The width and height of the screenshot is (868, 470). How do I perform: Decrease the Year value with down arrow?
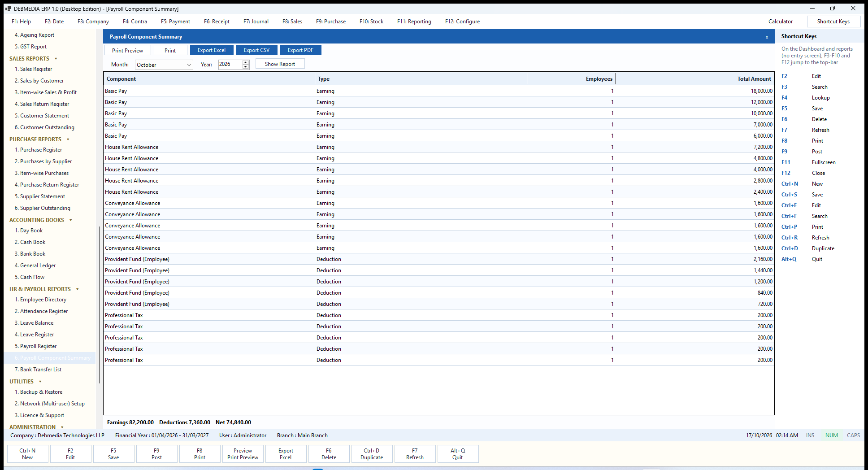pos(246,67)
